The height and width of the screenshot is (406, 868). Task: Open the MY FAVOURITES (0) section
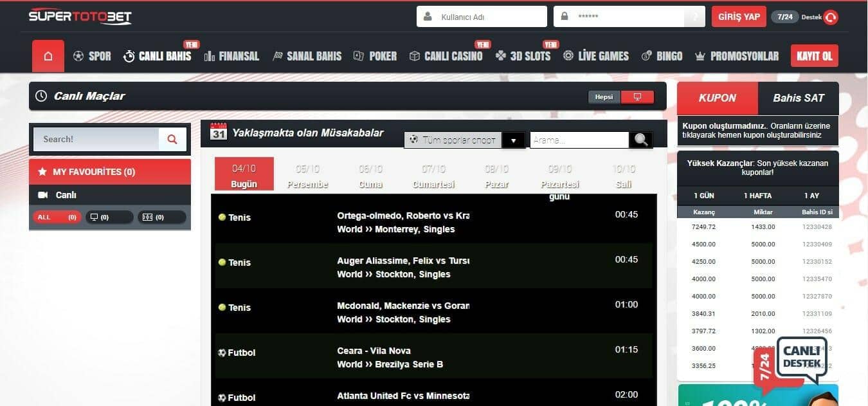point(110,172)
